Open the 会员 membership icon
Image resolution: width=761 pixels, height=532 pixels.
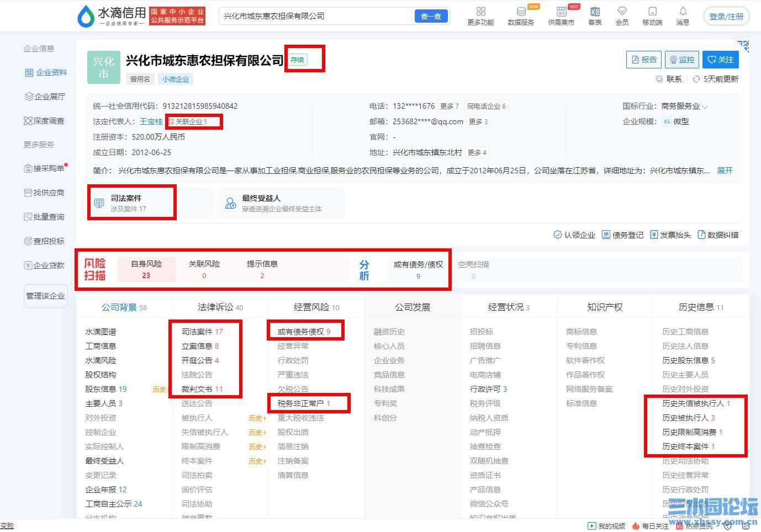[x=622, y=15]
